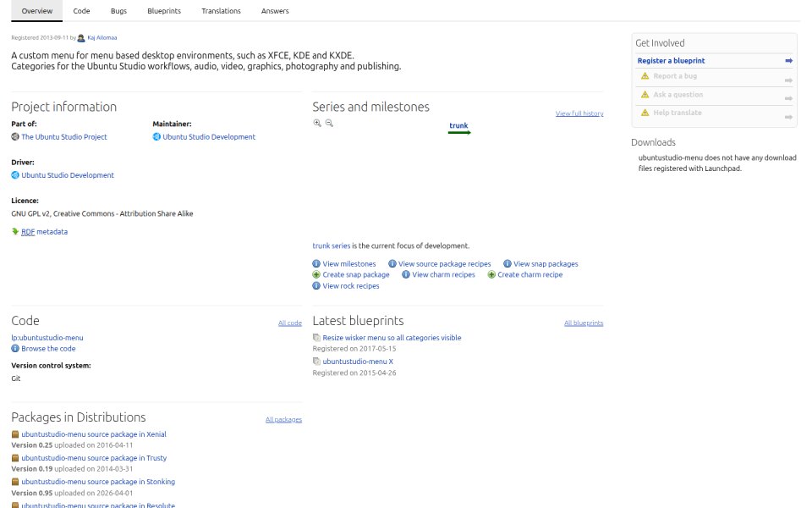This screenshot has height=508, width=812.
Task: Select the trunk series on the timeline
Action: (458, 125)
